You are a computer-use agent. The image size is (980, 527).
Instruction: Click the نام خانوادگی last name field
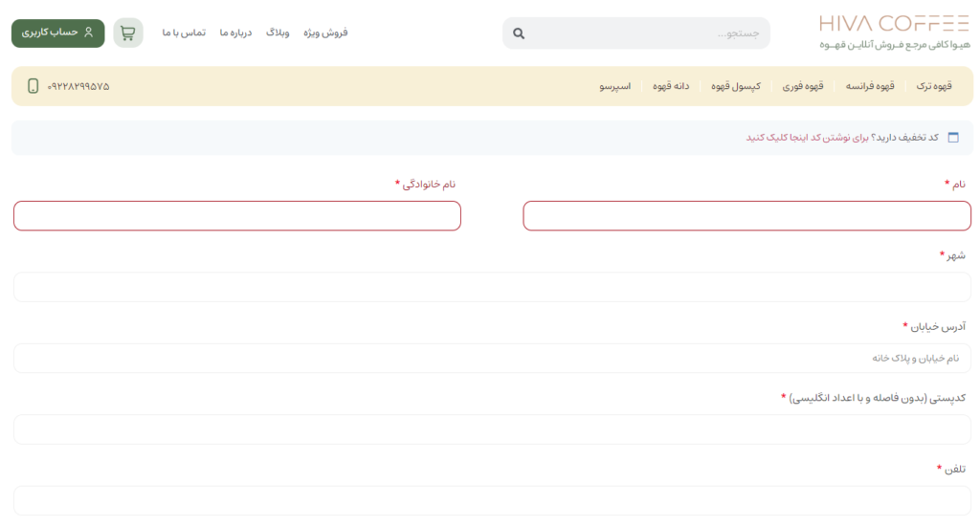(x=237, y=216)
